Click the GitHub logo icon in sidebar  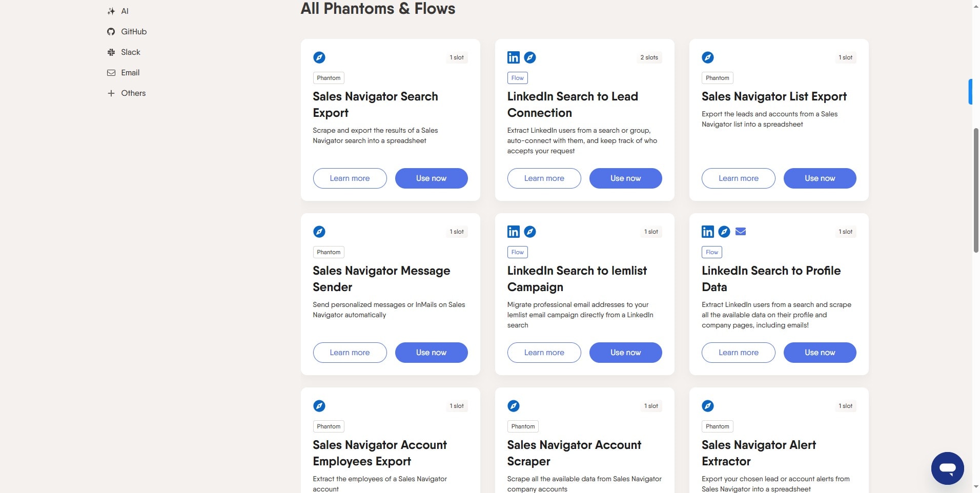[111, 32]
